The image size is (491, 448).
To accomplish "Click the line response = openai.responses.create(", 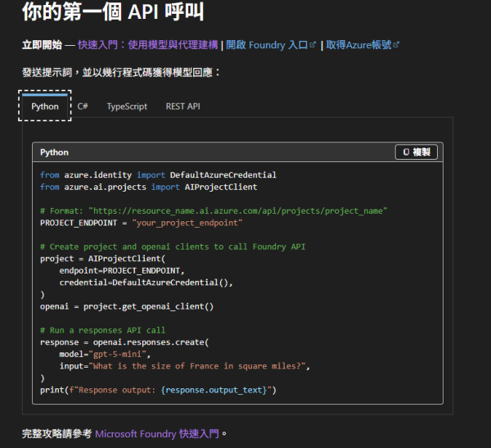I will coord(124,342).
